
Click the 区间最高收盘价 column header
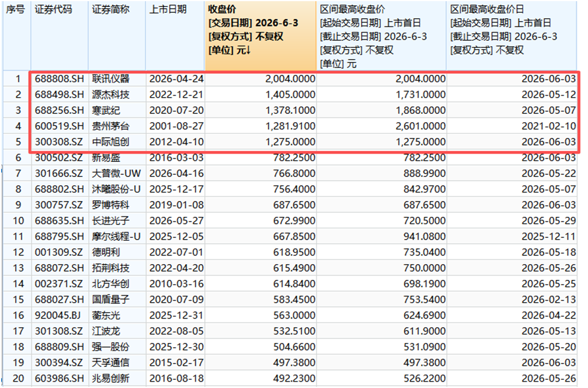[382, 36]
